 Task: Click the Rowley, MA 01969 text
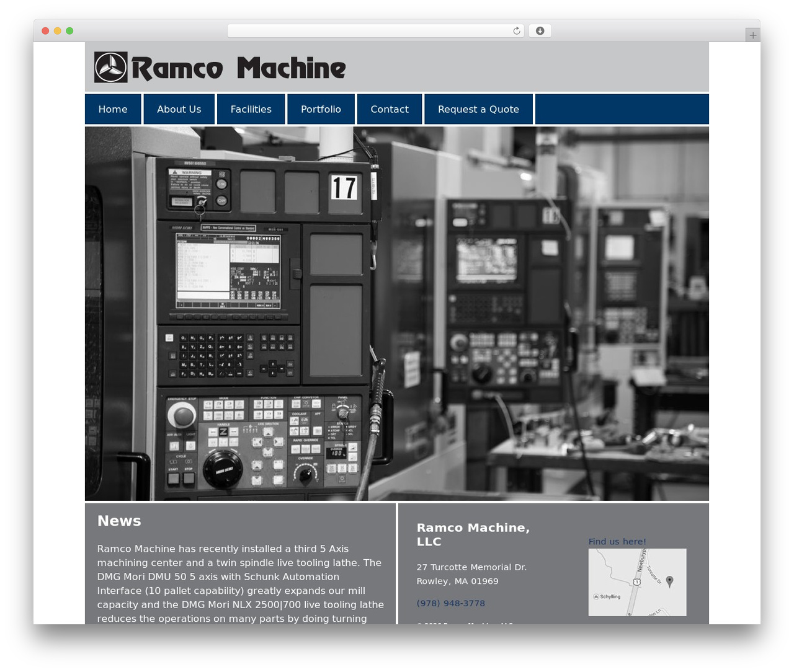click(x=458, y=581)
